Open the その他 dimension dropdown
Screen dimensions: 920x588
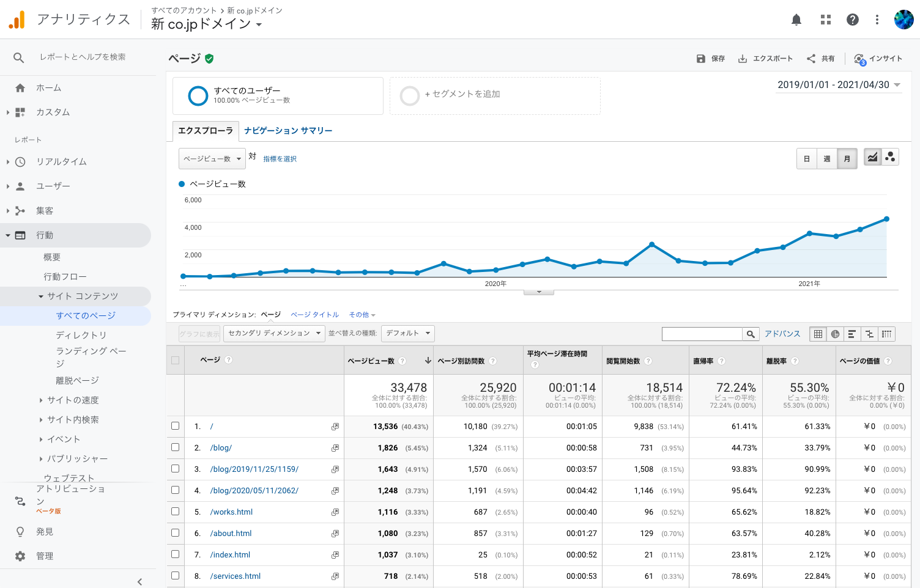(x=362, y=315)
